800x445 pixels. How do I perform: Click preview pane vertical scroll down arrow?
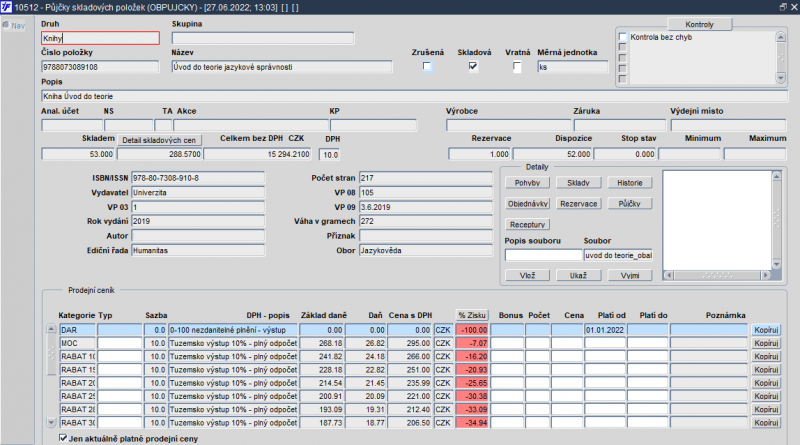pyautogui.click(x=777, y=264)
